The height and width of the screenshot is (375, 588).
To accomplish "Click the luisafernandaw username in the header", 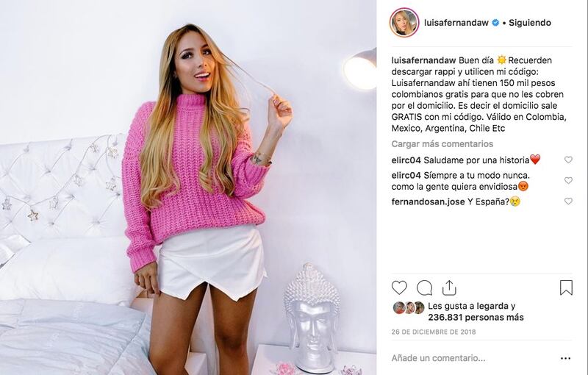I will click(x=456, y=23).
